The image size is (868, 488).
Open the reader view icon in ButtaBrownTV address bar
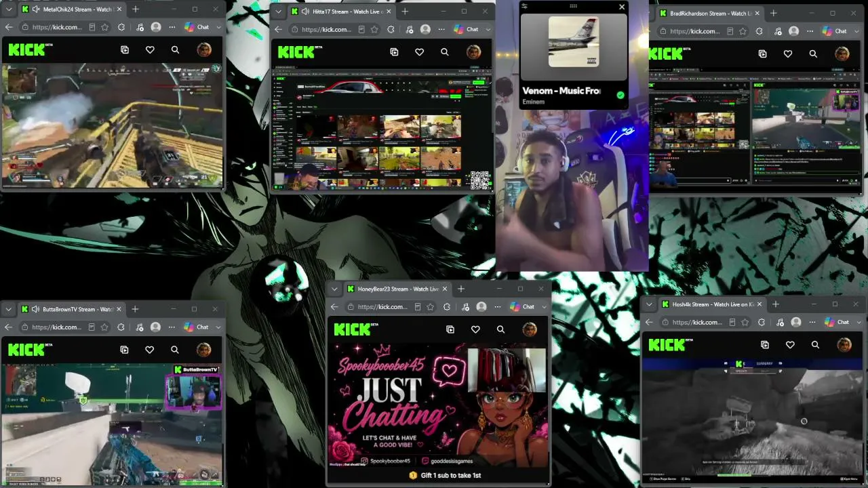(92, 327)
